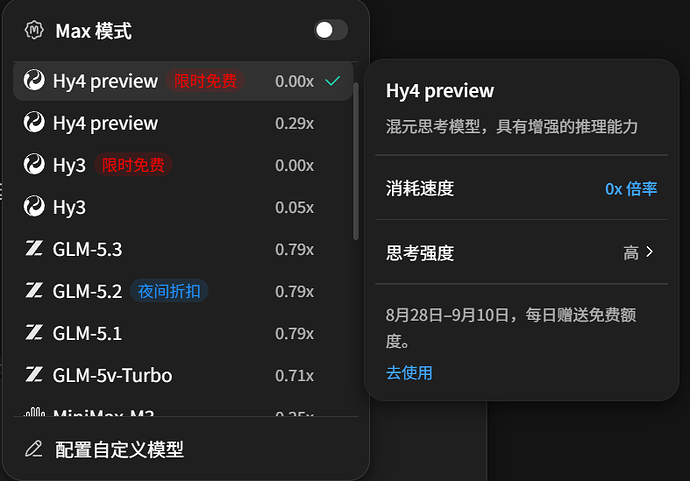Click the 混元思考模型 description text
This screenshot has height=481, width=690.
(512, 127)
